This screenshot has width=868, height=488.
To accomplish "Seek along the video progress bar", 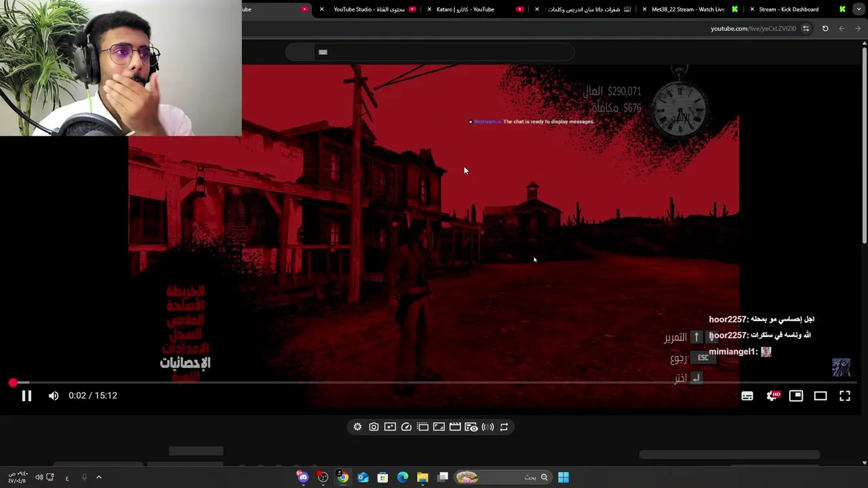I will (434, 383).
